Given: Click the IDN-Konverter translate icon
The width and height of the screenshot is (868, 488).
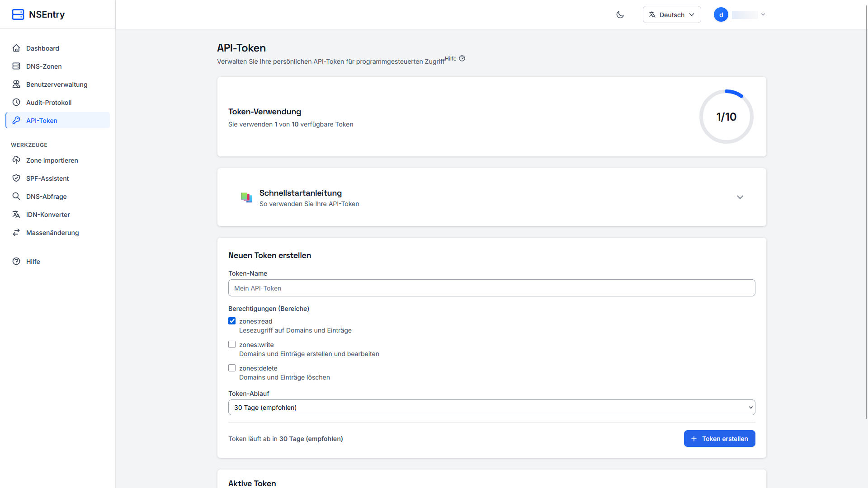Looking at the screenshot, I should tap(16, 214).
